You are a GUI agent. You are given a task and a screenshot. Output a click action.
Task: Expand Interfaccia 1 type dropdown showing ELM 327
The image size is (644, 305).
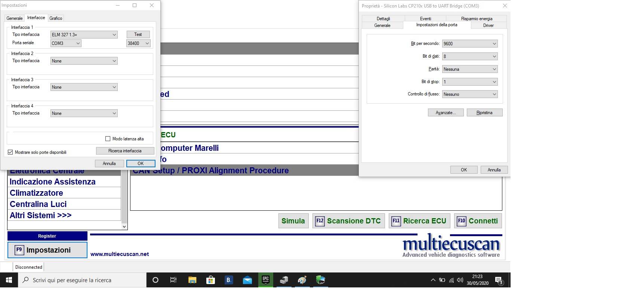84,34
